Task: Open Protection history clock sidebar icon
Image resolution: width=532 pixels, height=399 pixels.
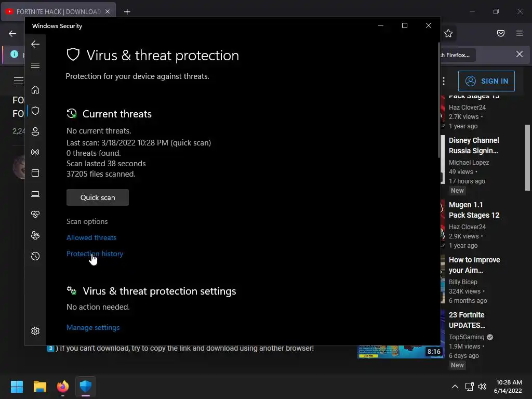Action: pos(35,256)
